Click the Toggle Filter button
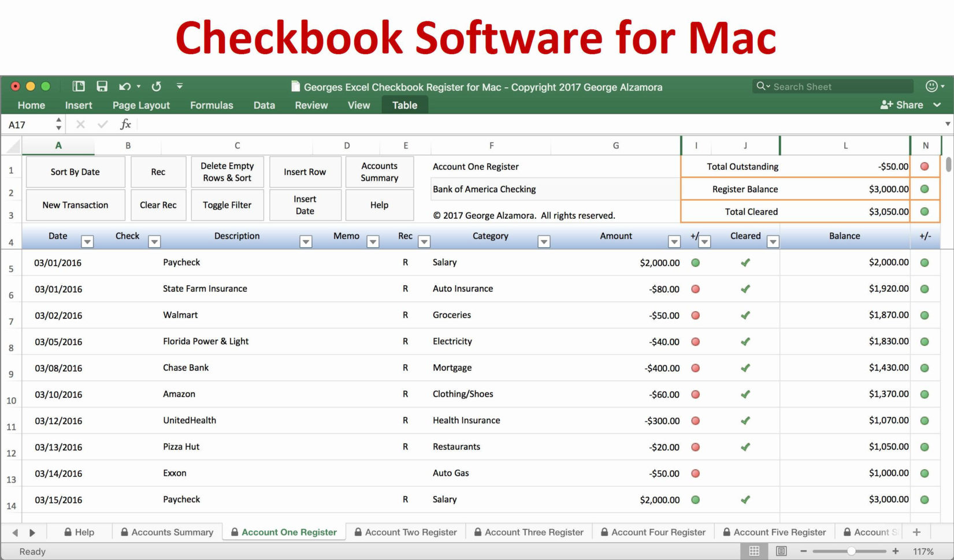The height and width of the screenshot is (560, 954). 227,205
